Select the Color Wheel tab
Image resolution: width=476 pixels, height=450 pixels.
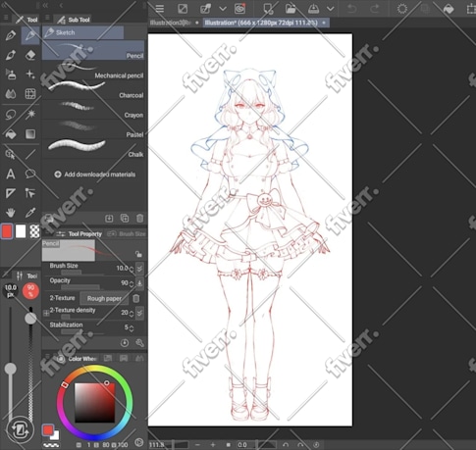pos(78,359)
